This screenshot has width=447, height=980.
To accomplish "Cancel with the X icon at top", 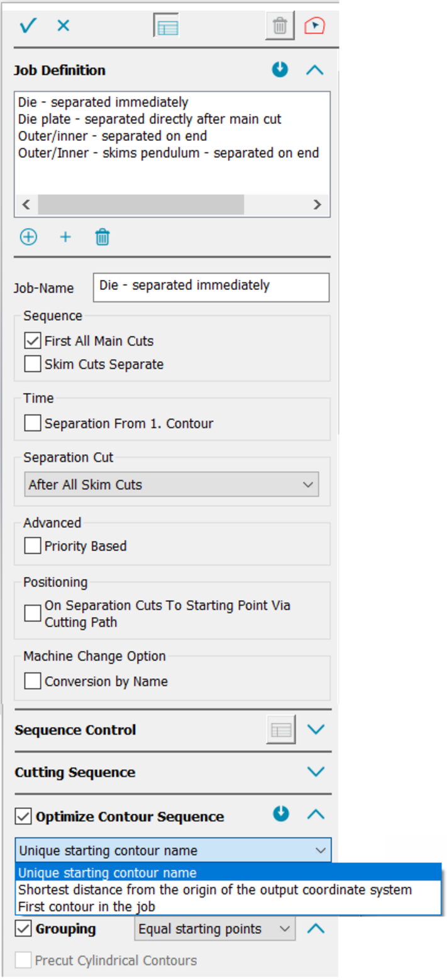I will [x=63, y=26].
